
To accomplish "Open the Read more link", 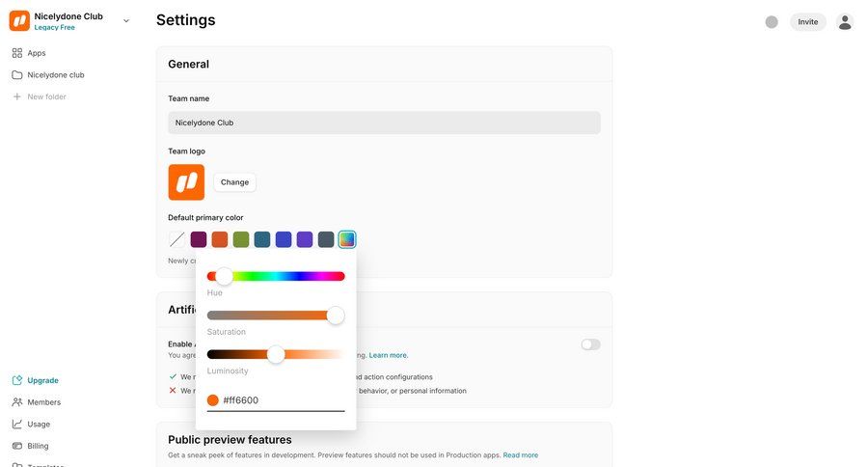I will point(520,455).
